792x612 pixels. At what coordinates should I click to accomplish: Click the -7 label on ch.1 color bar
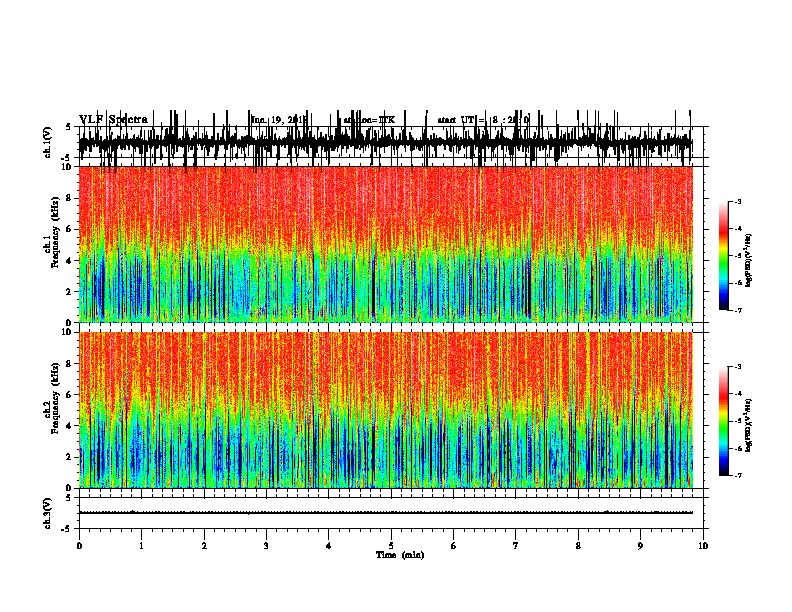(737, 310)
